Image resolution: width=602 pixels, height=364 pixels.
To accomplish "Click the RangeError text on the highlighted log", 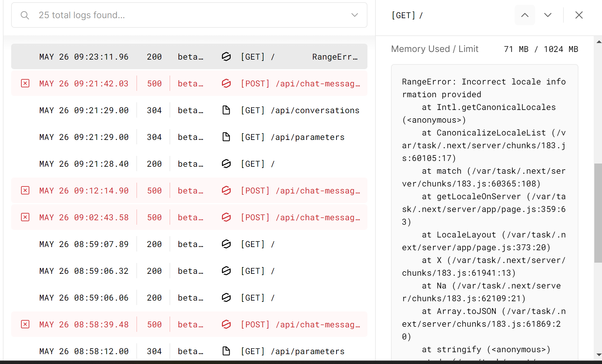I will click(x=335, y=56).
